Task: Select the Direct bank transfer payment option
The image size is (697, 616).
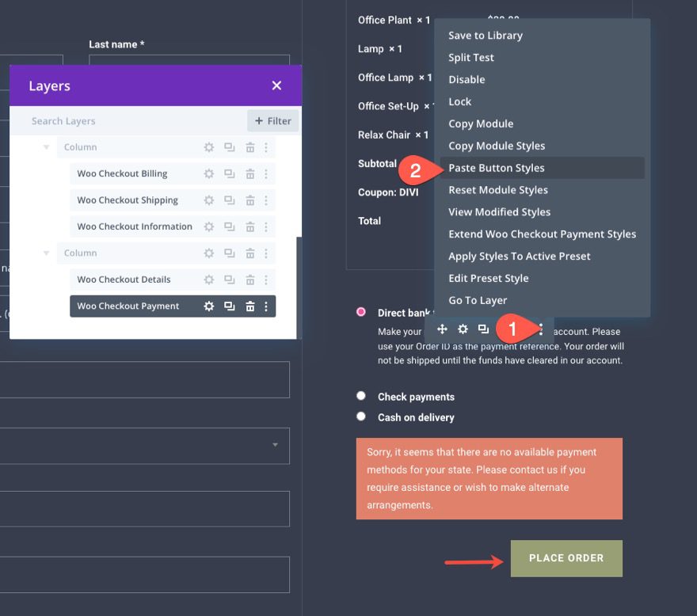Action: [x=360, y=313]
